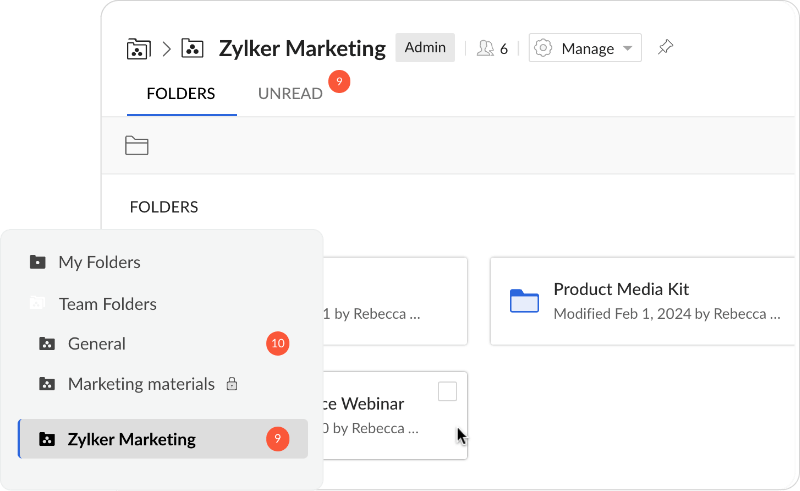Viewport: 800px width, 491px height.
Task: Click the My Folders sidebar icon
Action: 38,263
